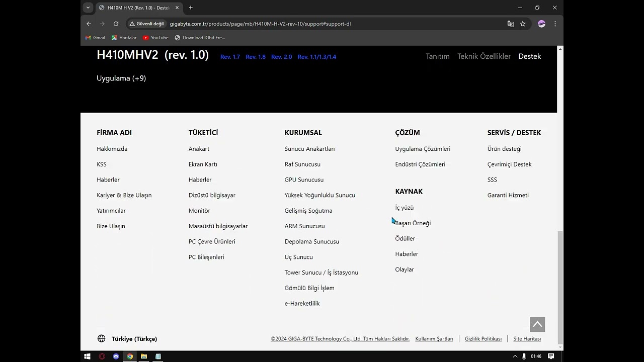Open the Ürün desteği link

coord(505,149)
